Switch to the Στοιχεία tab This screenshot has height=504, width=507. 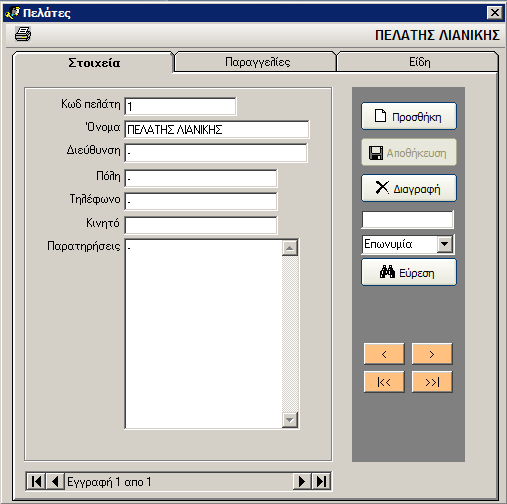pos(94,63)
